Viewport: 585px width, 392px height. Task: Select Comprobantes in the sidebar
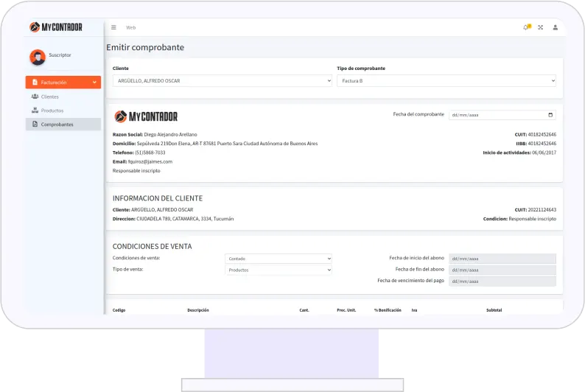[57, 125]
